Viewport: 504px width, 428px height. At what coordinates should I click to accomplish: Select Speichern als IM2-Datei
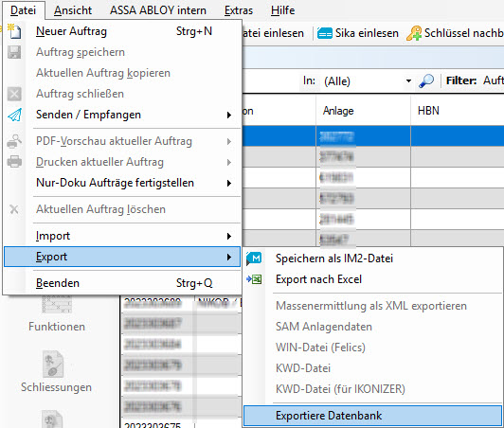(x=372, y=259)
